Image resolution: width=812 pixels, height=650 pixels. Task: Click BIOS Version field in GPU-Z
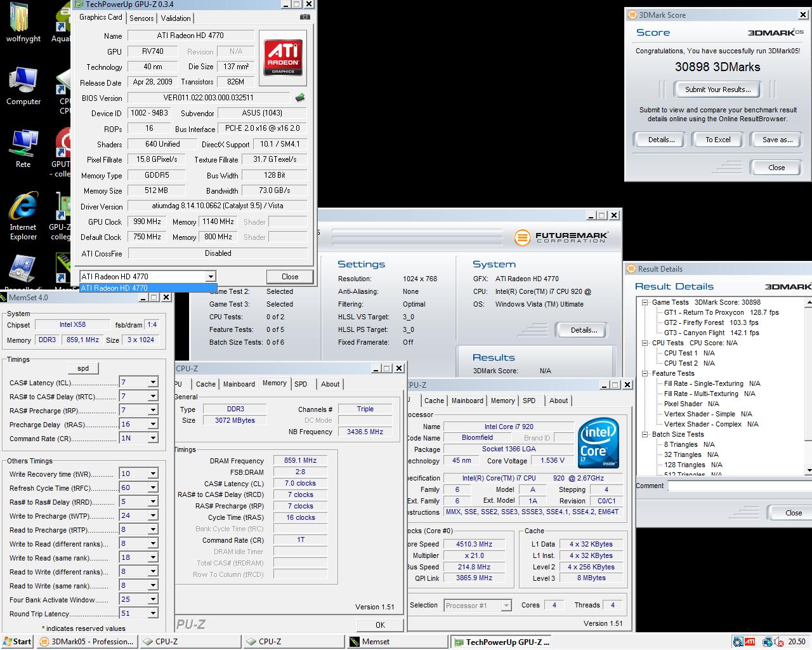[x=209, y=98]
